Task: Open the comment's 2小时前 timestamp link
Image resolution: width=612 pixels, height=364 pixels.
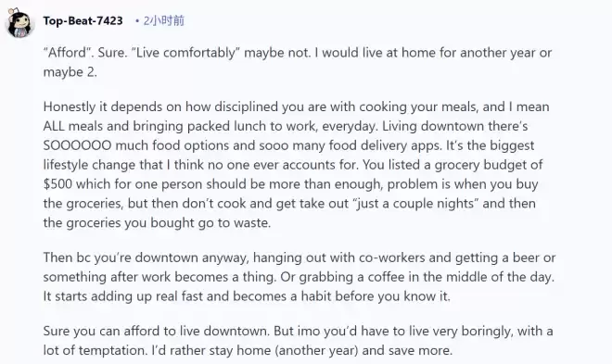Action: [163, 20]
